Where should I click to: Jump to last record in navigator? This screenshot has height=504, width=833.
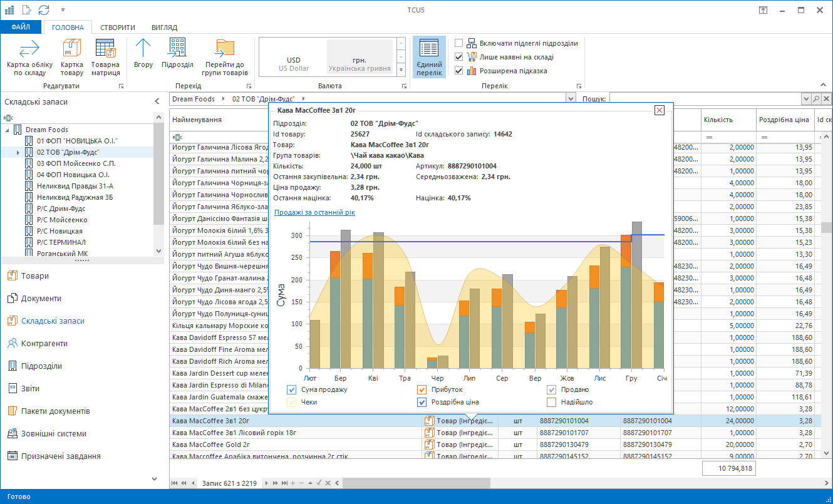pos(285,483)
